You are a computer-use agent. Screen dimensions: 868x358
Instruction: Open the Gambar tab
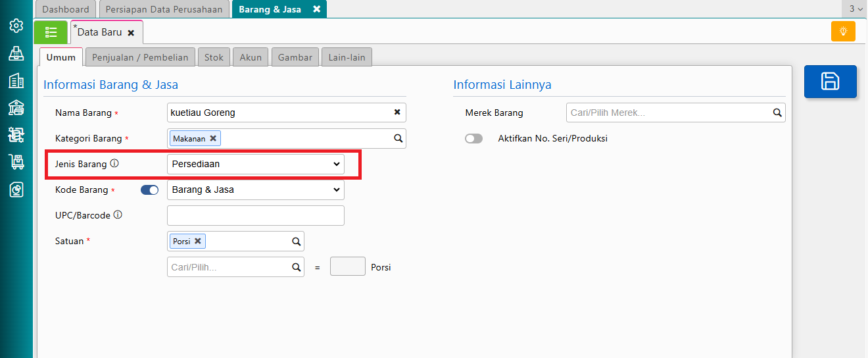click(x=295, y=57)
